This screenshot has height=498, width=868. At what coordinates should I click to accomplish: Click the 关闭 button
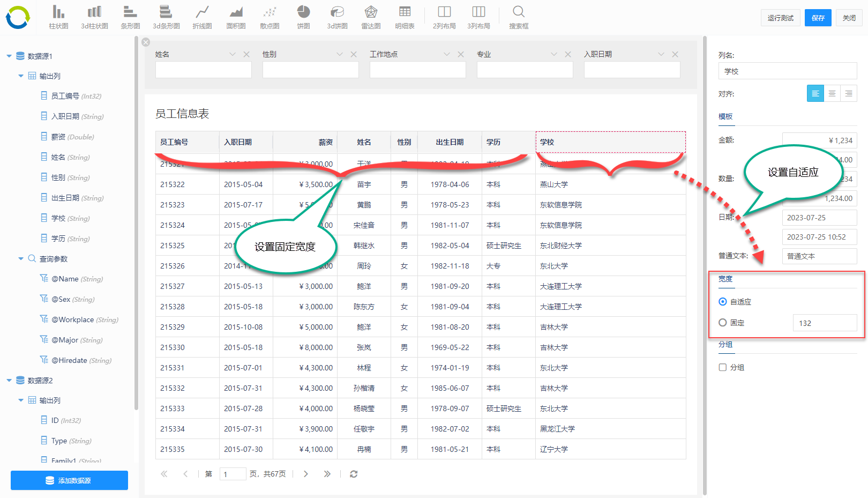click(x=849, y=18)
